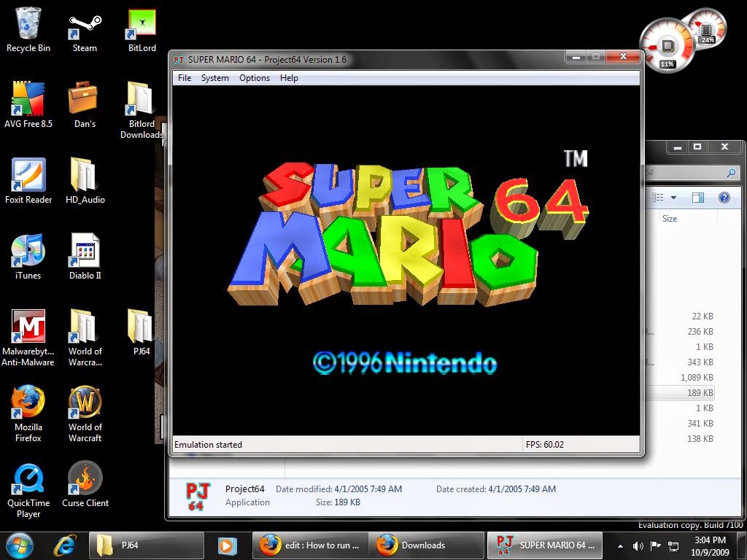
Task: Open the volume speaker tray icon
Action: (x=638, y=546)
